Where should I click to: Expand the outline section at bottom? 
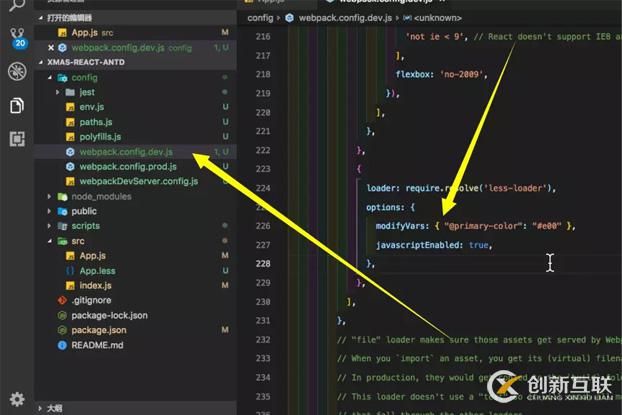[40, 408]
